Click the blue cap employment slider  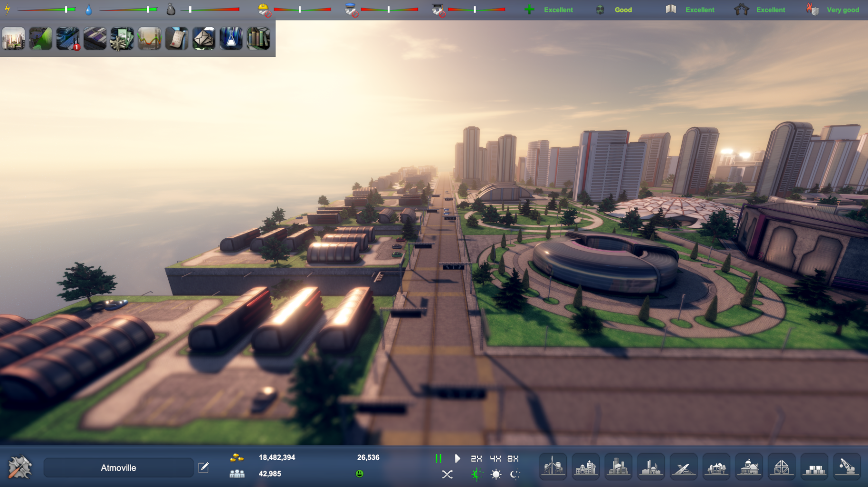pyautogui.click(x=390, y=9)
